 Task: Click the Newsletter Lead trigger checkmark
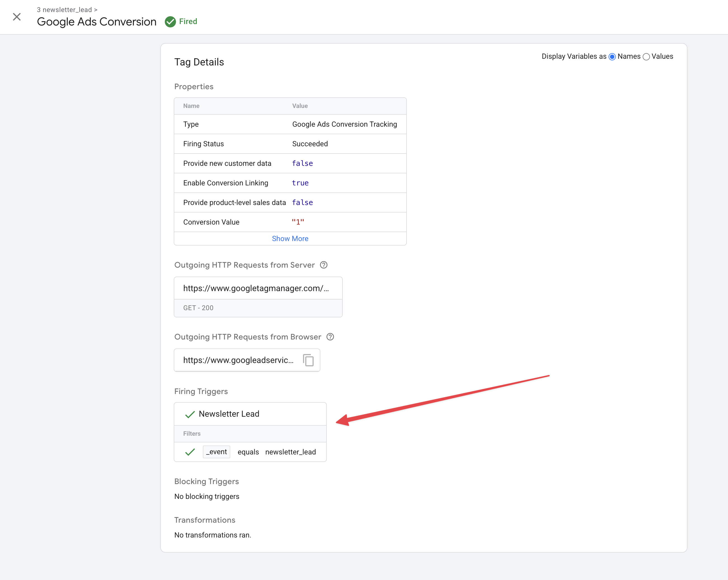tap(190, 414)
